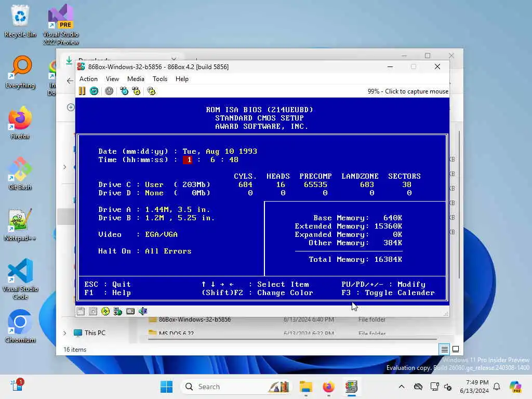
Task: Send Ctrl+Alt+Del via toolbar icon
Action: [124, 91]
